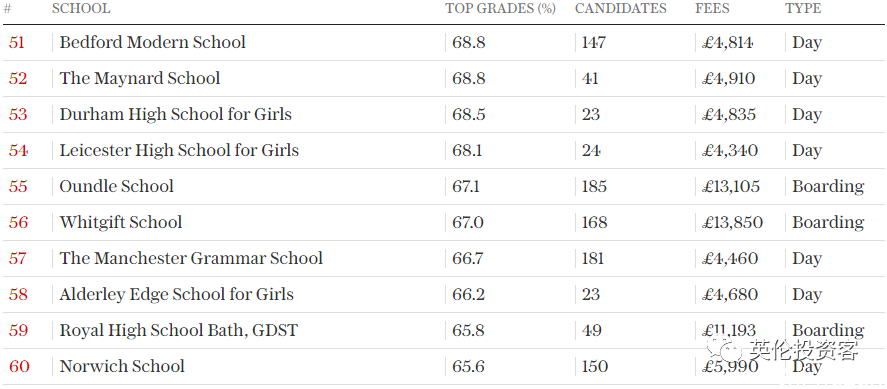Click rank number 51 in red
887x389 pixels.
pos(16,42)
